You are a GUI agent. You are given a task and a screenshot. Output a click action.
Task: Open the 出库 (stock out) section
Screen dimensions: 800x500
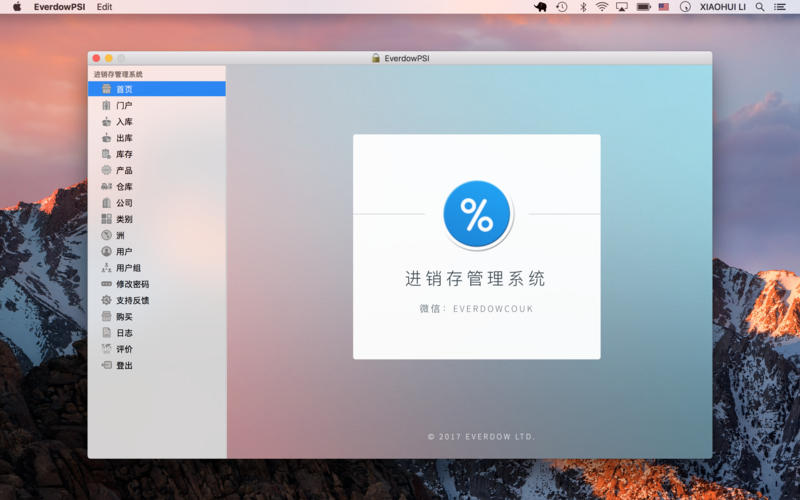tap(123, 138)
